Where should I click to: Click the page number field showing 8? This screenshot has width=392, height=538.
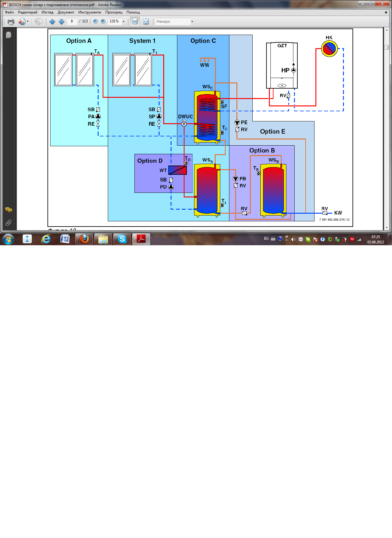(72, 21)
